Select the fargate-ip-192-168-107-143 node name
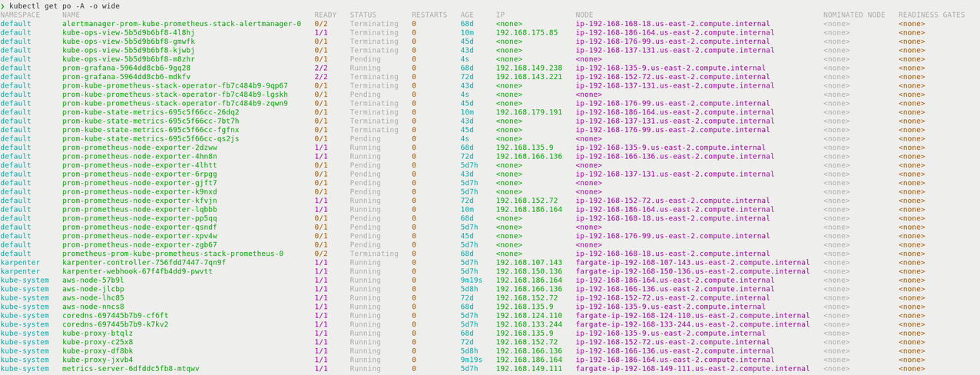The width and height of the screenshot is (980, 375). [x=692, y=263]
